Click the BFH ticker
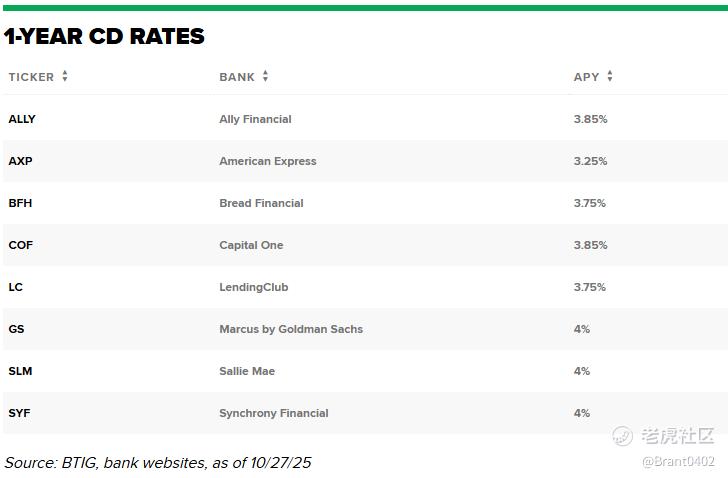Screen dimensions: 728x478 (20, 203)
